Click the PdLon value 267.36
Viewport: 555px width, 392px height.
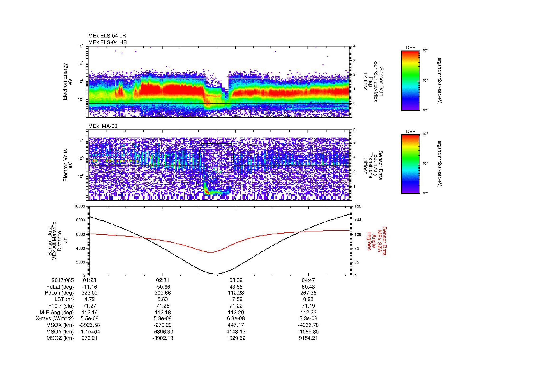tap(308, 293)
